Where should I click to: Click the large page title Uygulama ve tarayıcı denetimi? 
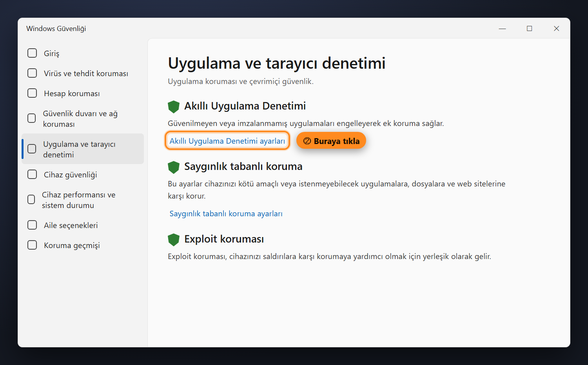coord(277,63)
